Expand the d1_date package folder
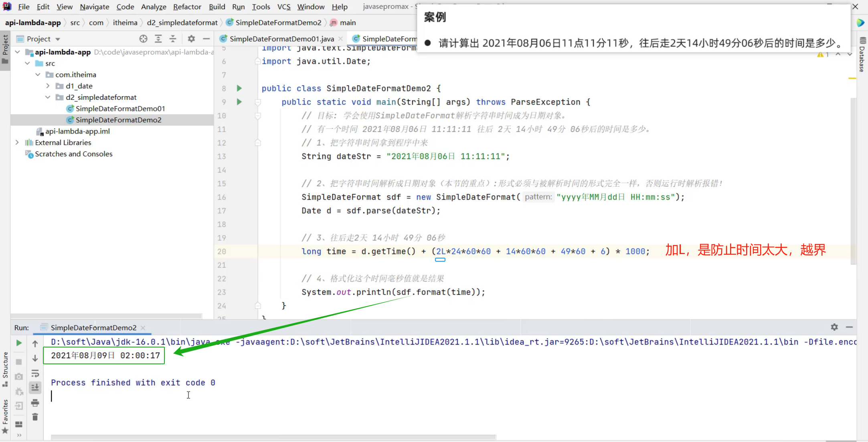The image size is (868, 442). pos(48,86)
